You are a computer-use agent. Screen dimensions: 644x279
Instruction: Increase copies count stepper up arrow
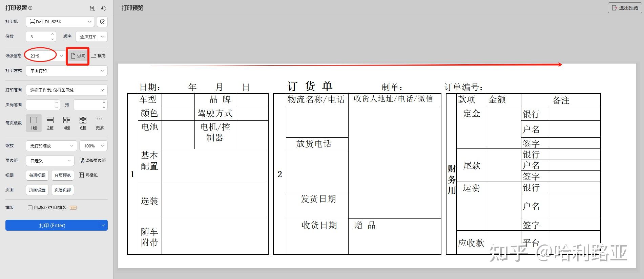tap(53, 34)
